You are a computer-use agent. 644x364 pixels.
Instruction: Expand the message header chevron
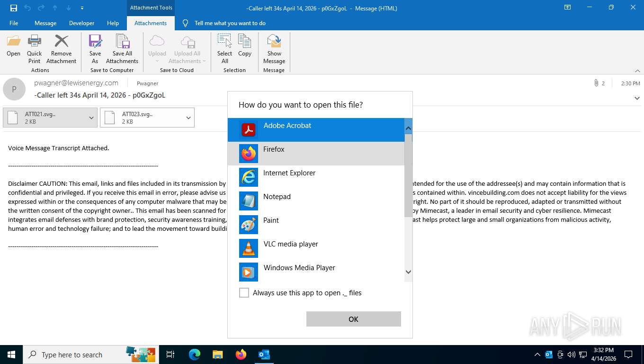click(637, 98)
